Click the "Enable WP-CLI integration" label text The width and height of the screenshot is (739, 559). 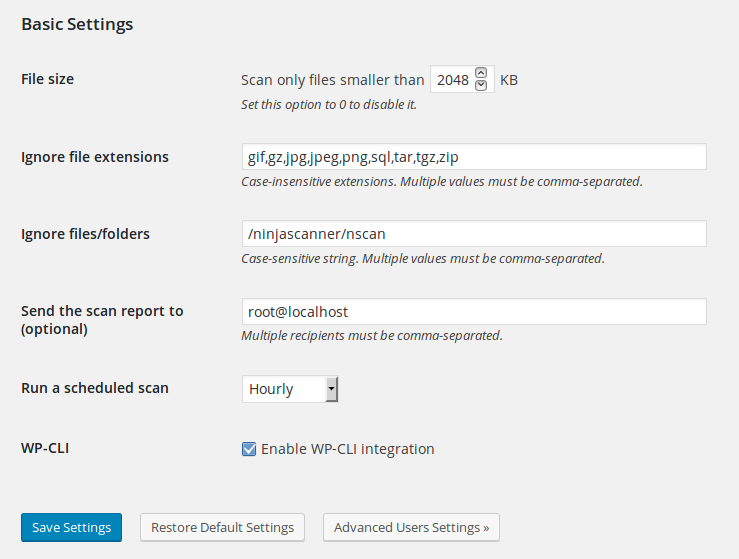347,449
